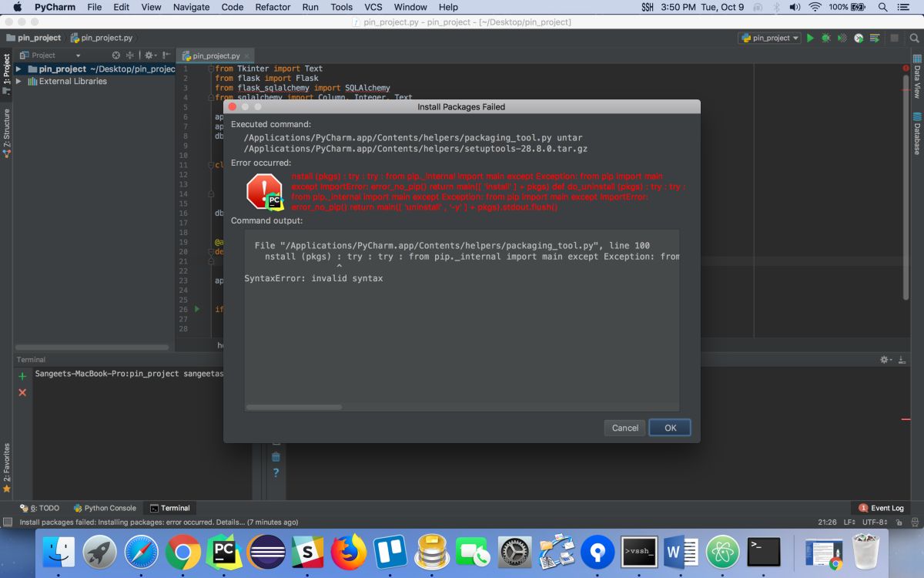Open the Navigate menu
Screen dimensions: 924x578
click(191, 7)
